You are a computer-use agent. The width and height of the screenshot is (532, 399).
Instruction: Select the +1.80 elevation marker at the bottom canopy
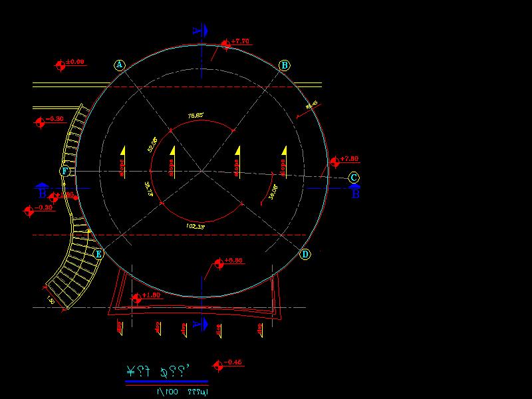click(138, 298)
